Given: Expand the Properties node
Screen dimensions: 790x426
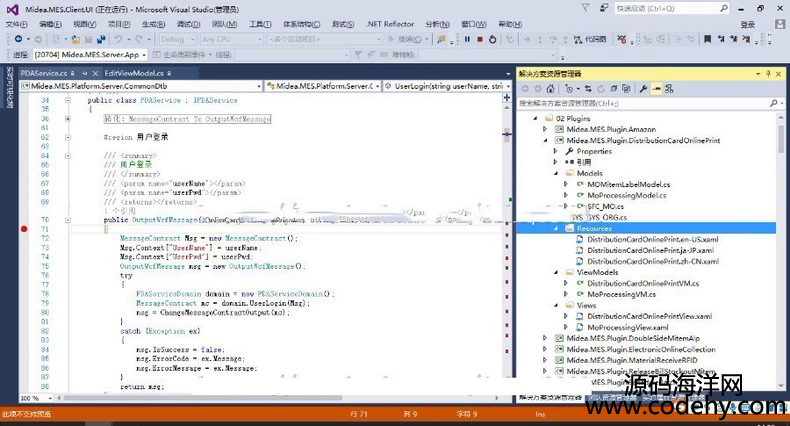Looking at the screenshot, I should pyautogui.click(x=556, y=151).
